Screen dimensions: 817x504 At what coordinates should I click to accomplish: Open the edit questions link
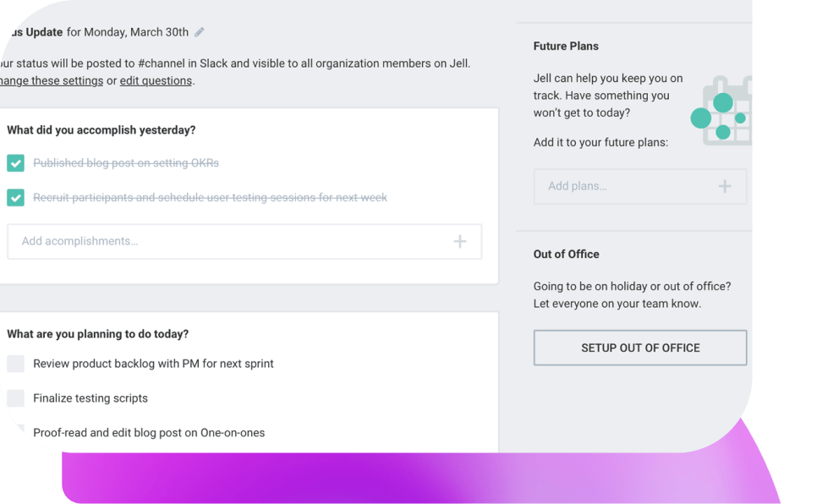click(x=156, y=81)
